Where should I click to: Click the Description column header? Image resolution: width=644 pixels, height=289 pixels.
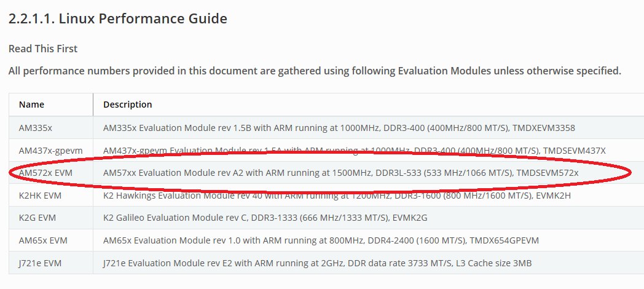tap(127, 105)
